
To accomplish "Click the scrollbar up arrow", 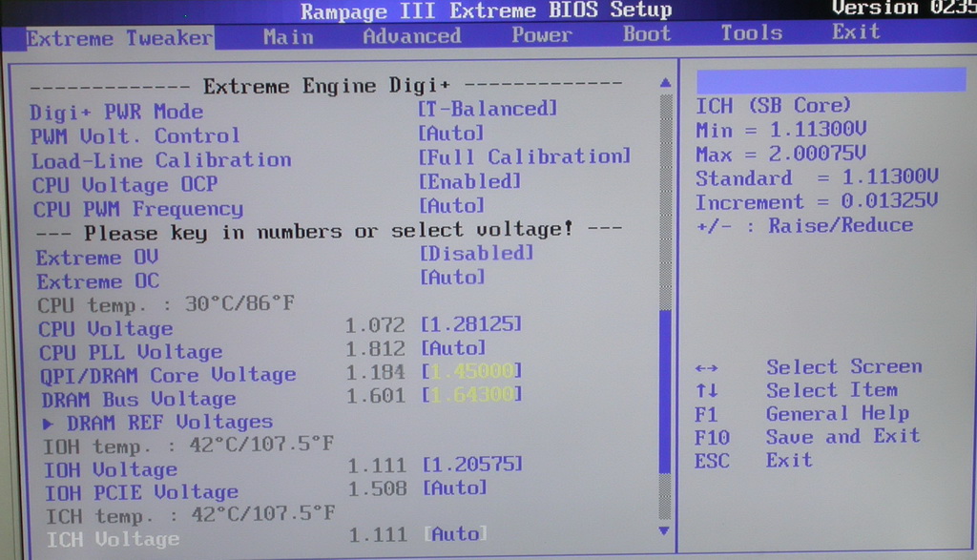I will click(665, 82).
